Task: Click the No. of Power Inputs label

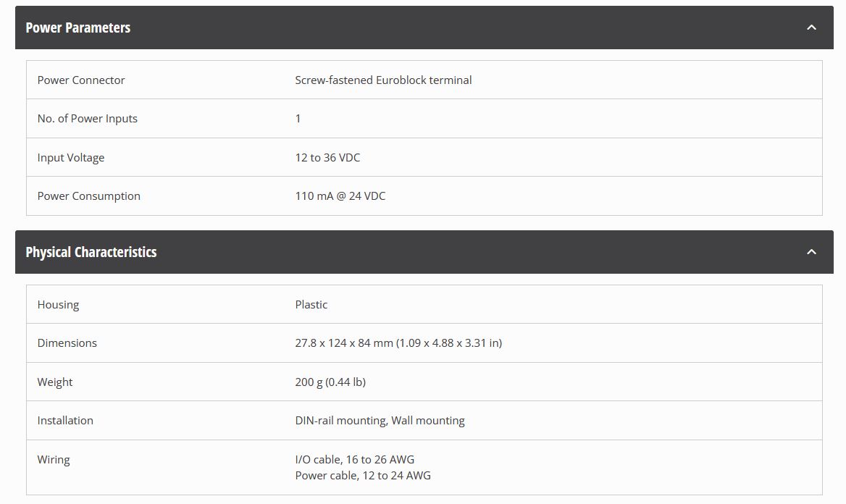Action: 88,119
